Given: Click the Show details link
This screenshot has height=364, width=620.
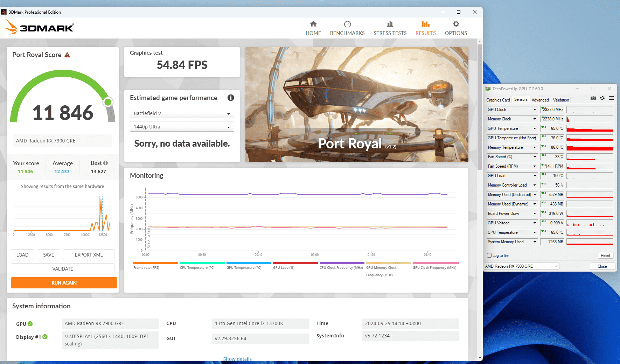Looking at the screenshot, I should [237, 359].
